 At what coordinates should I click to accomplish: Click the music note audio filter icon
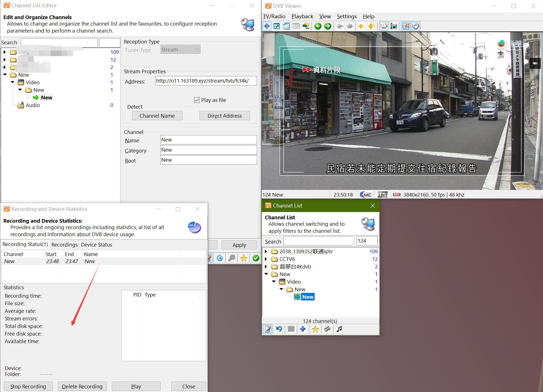339,329
